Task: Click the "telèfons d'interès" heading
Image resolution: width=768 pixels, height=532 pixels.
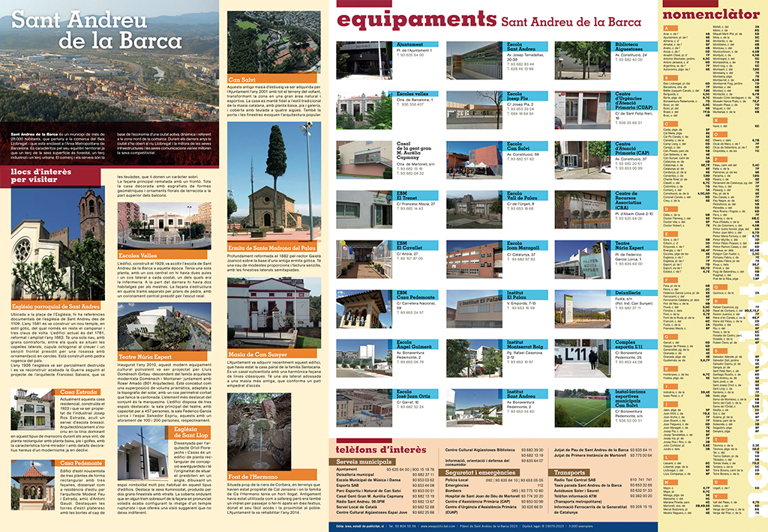Action: 380,450
